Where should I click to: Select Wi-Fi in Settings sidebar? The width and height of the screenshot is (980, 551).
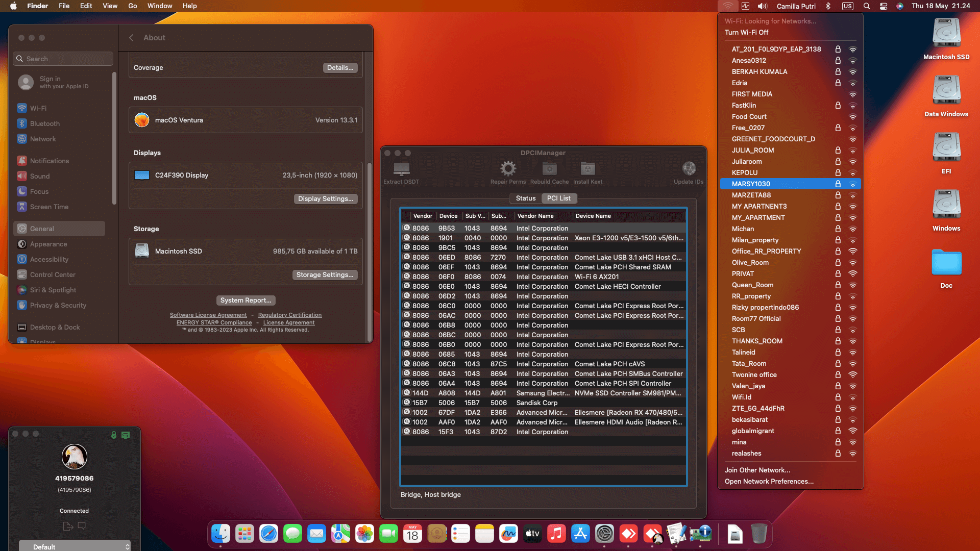(x=60, y=109)
